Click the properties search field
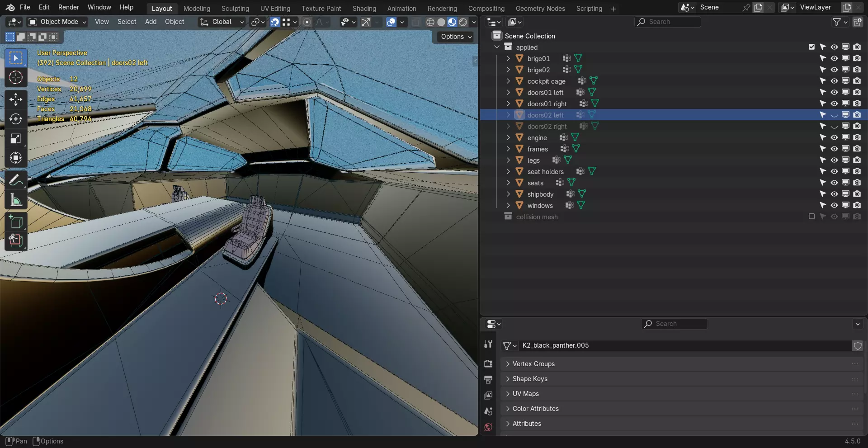 (675, 324)
